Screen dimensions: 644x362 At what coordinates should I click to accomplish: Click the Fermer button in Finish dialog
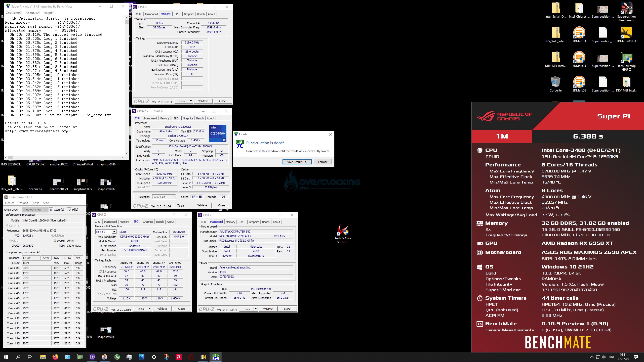[323, 162]
